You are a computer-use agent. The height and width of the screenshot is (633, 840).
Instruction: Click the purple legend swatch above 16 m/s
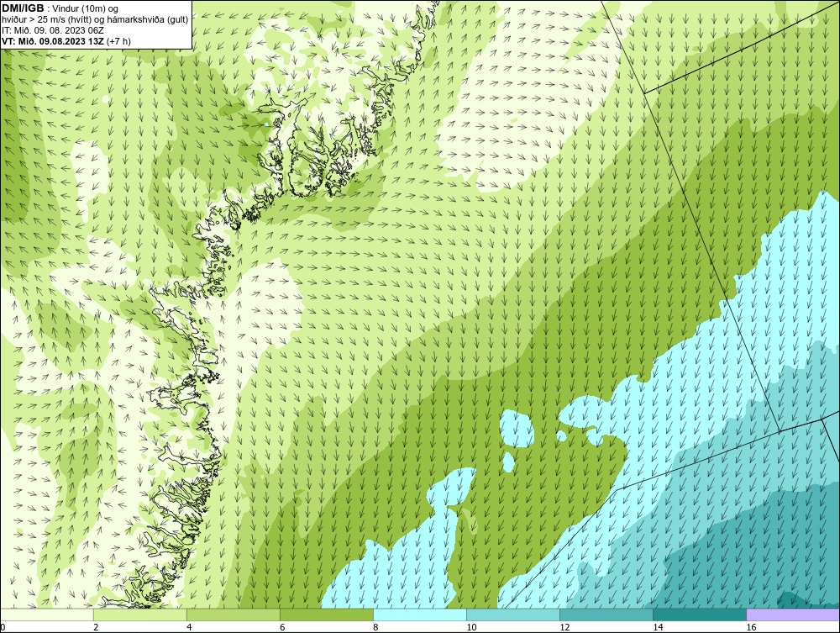(x=792, y=615)
